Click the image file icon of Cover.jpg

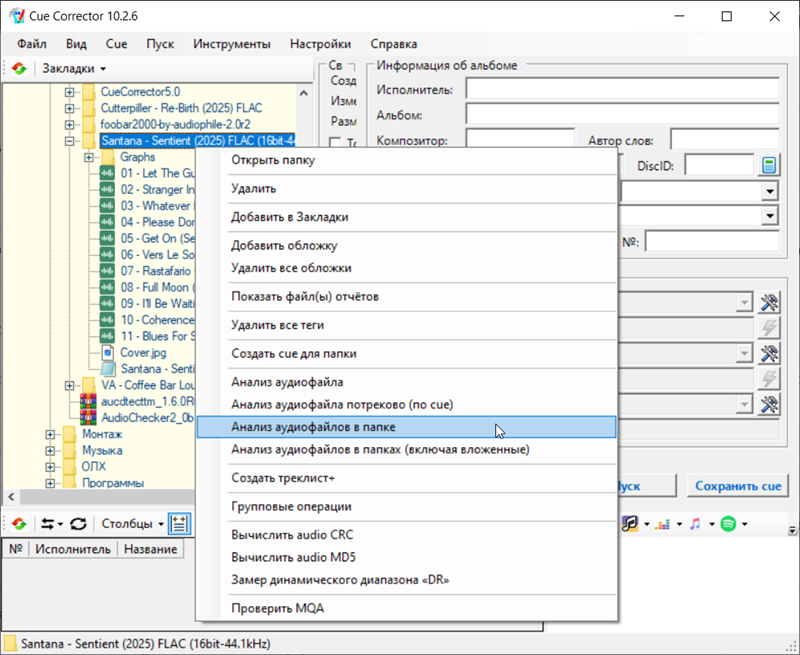pos(108,352)
